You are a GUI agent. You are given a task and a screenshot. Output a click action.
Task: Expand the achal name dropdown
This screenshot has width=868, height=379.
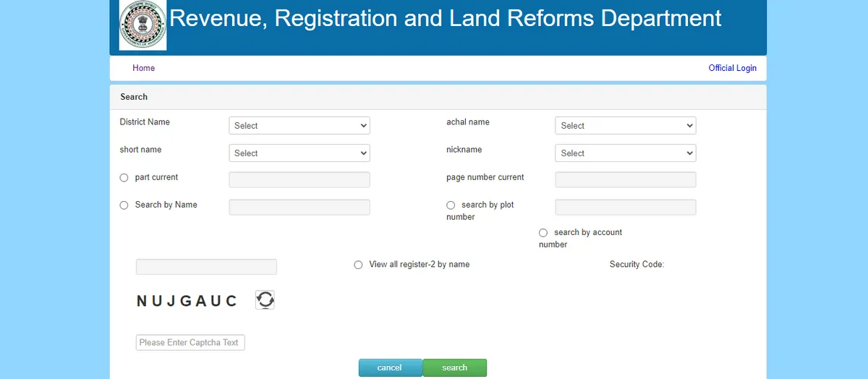625,126
